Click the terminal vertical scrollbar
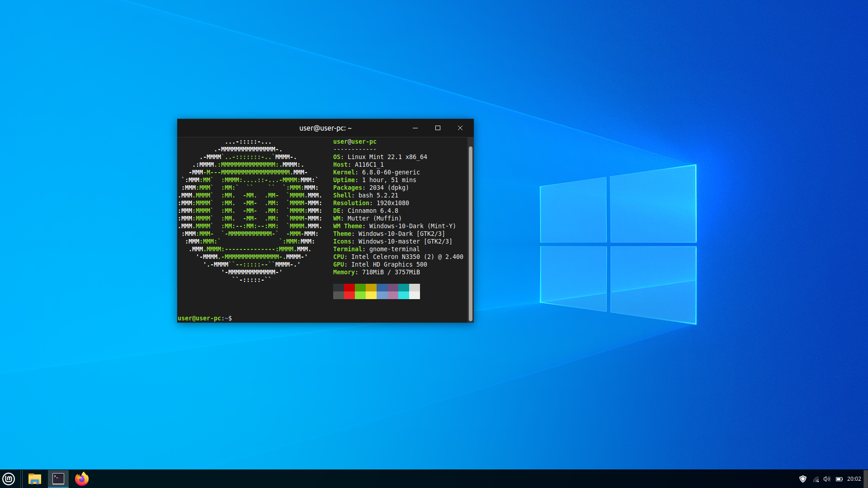 pyautogui.click(x=471, y=233)
